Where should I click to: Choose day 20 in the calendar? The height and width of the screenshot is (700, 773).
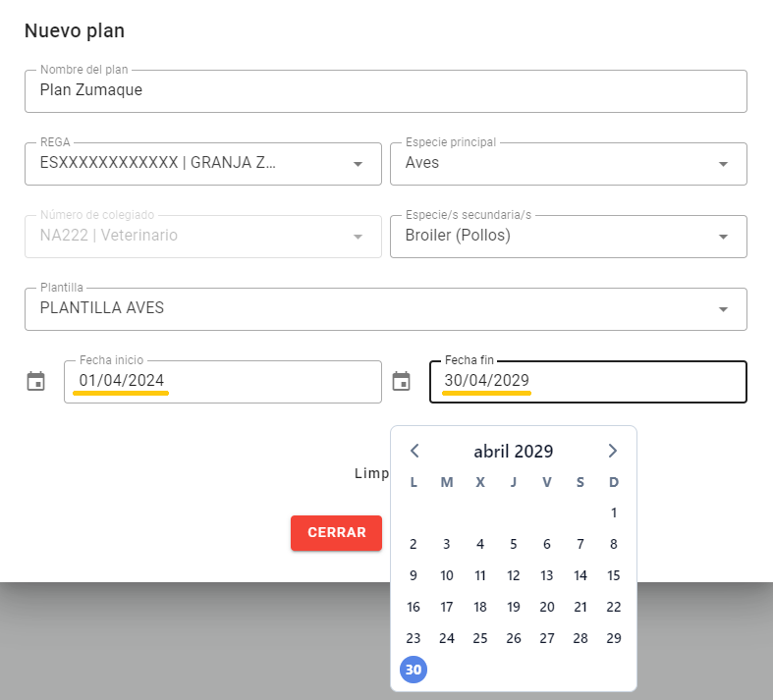(547, 607)
